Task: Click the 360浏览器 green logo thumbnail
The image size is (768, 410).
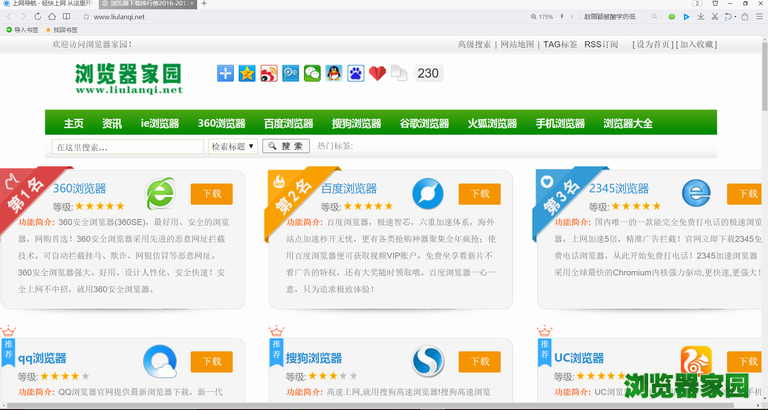Action: [x=158, y=194]
